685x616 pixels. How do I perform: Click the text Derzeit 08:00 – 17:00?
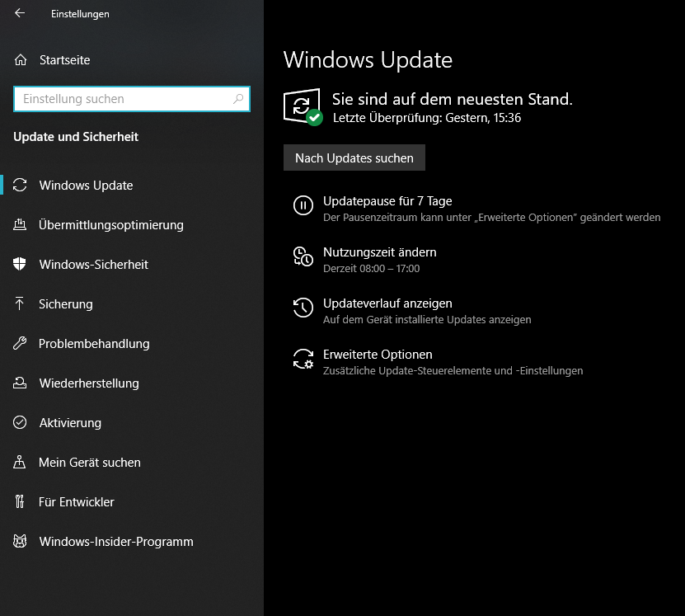(x=371, y=269)
